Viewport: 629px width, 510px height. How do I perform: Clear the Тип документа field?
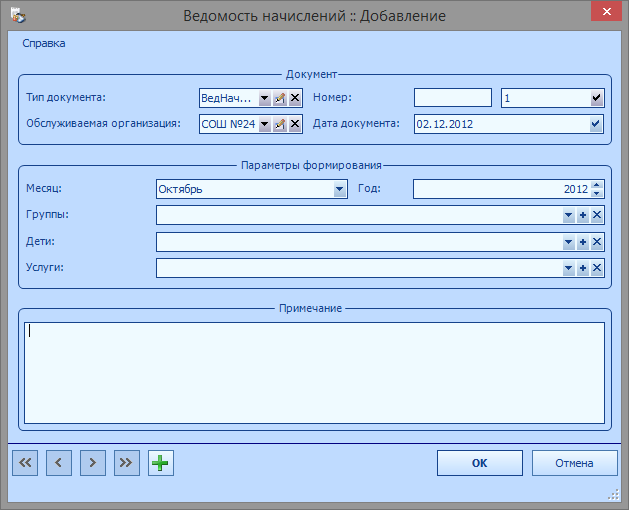point(295,98)
